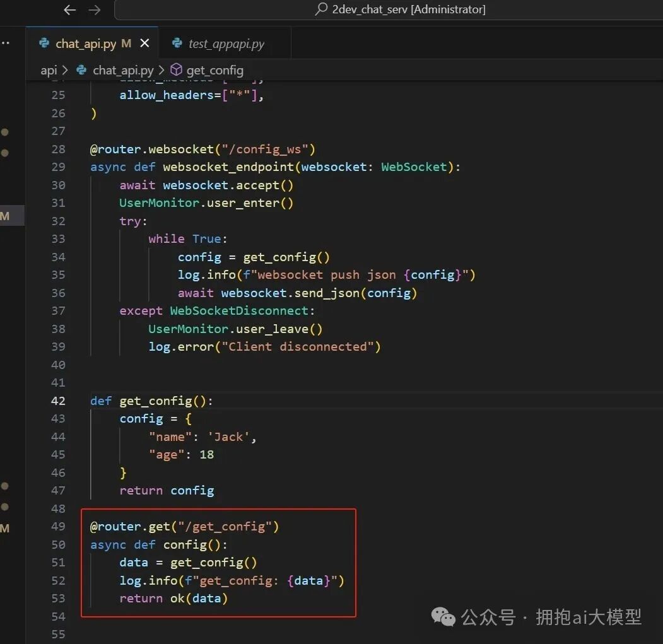Select the chat_api.py tab
The image size is (663, 644).
(88, 43)
